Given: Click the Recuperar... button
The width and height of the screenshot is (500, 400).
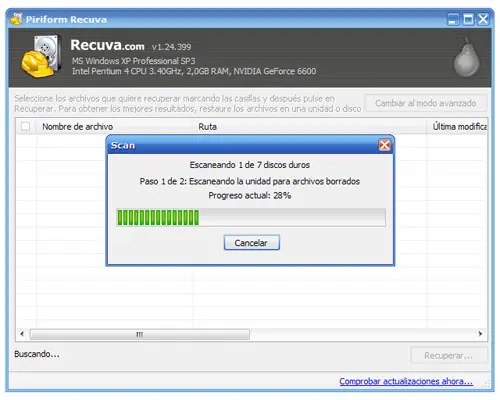Looking at the screenshot, I should point(448,356).
